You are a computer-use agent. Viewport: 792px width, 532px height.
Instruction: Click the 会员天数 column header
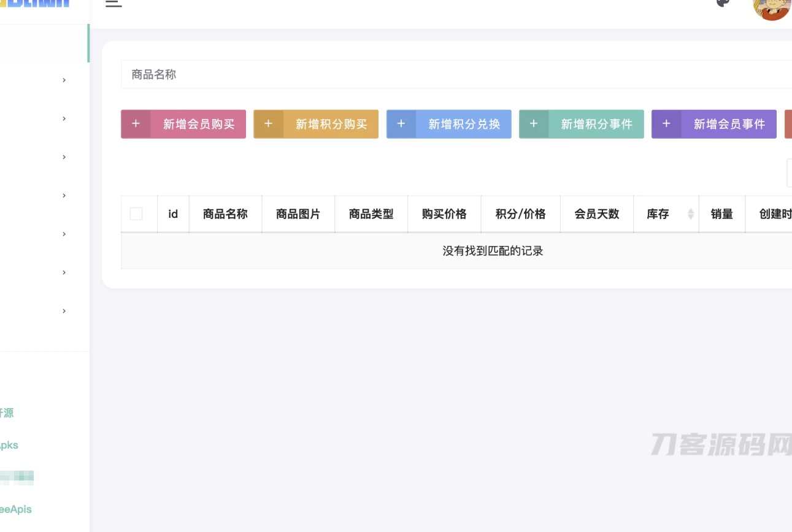pyautogui.click(x=597, y=214)
